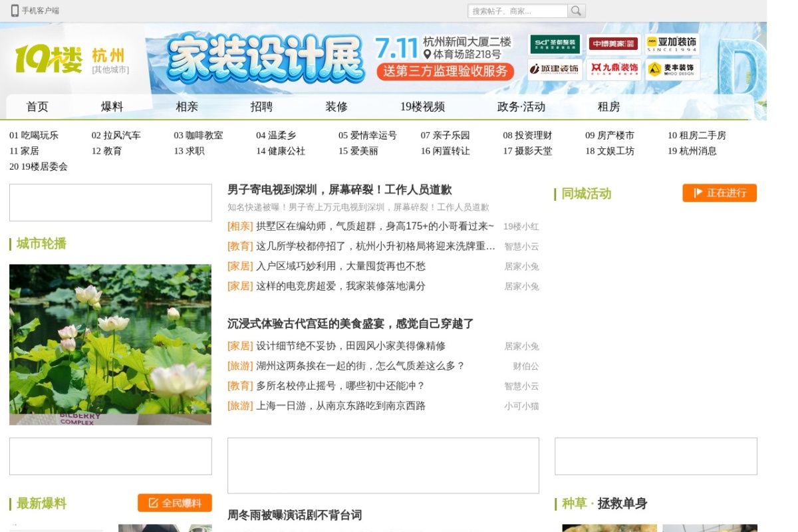Click the 麦丰装饰 sponsor logo
This screenshot has width=798, height=532.
pyautogui.click(x=672, y=69)
